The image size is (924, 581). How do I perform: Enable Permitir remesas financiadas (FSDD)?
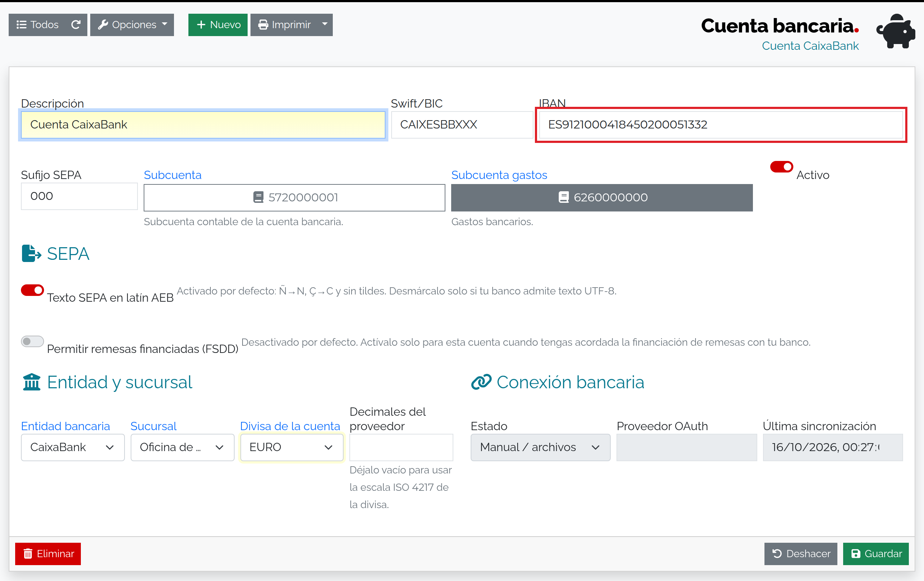click(x=32, y=341)
